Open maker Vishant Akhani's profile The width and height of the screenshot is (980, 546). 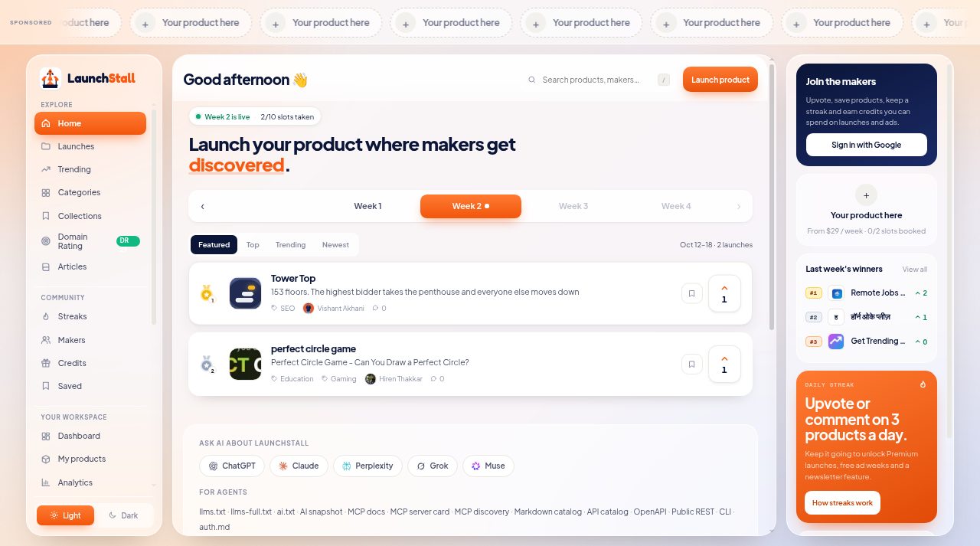click(x=334, y=308)
